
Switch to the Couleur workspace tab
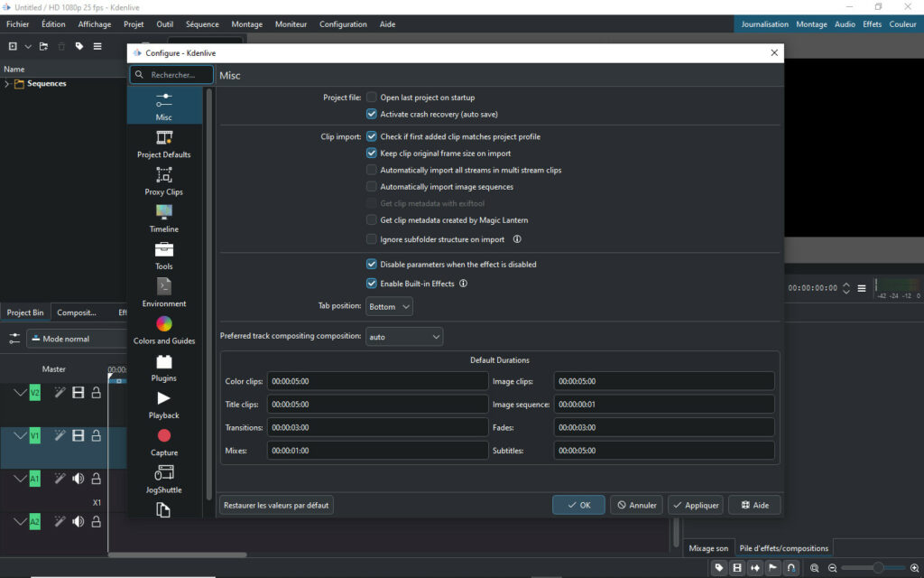902,24
